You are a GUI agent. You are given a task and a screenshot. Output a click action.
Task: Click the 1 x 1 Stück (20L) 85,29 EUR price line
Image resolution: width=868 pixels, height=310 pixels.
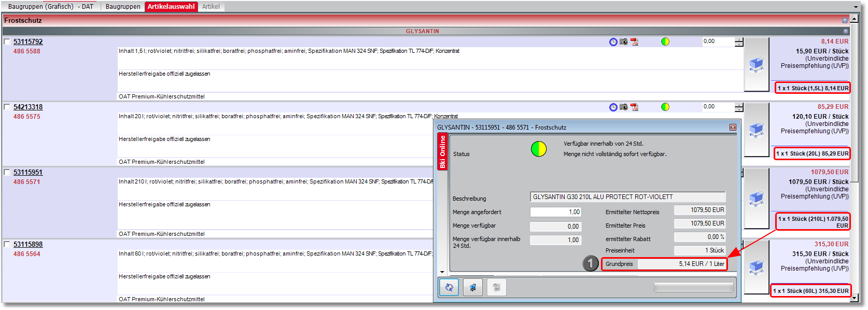pyautogui.click(x=812, y=153)
